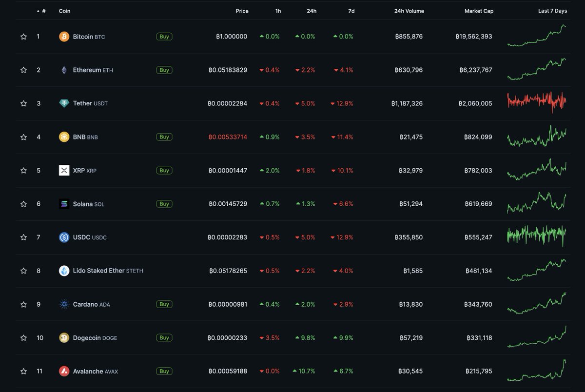The height and width of the screenshot is (392, 585).
Task: Open Tether red 7-day sparkline
Action: (x=537, y=102)
